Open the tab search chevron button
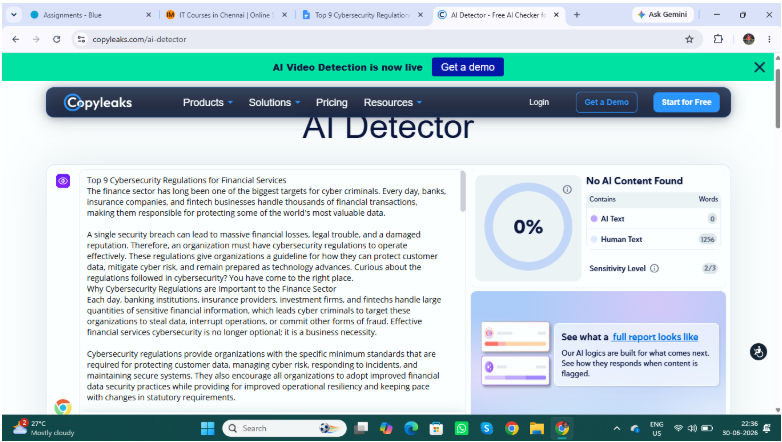 pyautogui.click(x=14, y=15)
